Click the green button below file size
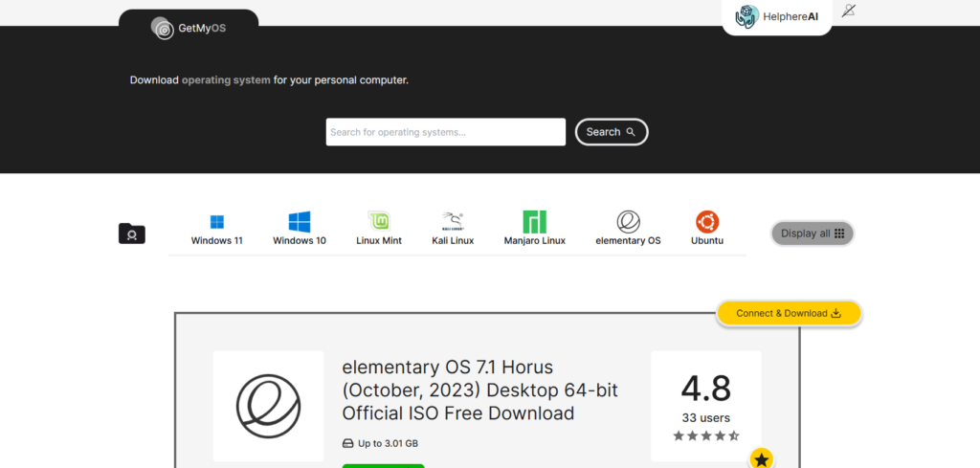The width and height of the screenshot is (980, 468). click(x=383, y=466)
